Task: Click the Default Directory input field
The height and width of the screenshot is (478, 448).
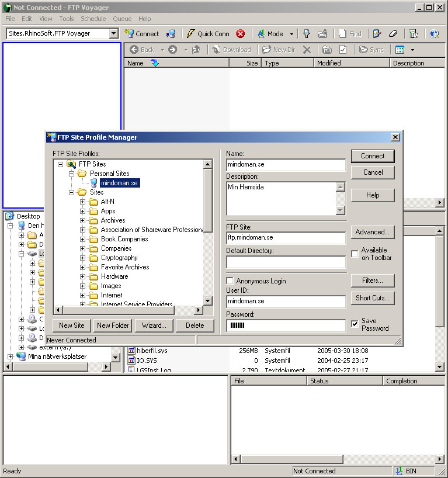Action: coord(286,262)
